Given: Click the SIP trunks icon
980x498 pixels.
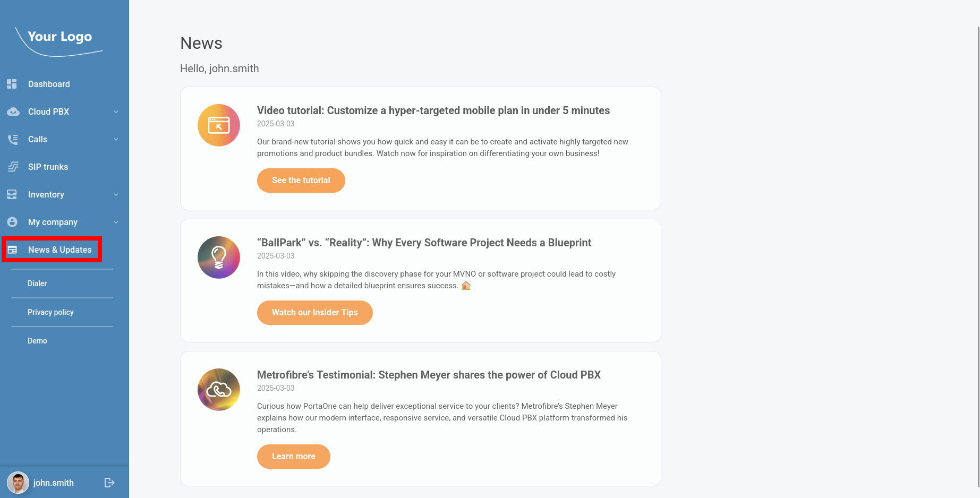Looking at the screenshot, I should pos(13,167).
